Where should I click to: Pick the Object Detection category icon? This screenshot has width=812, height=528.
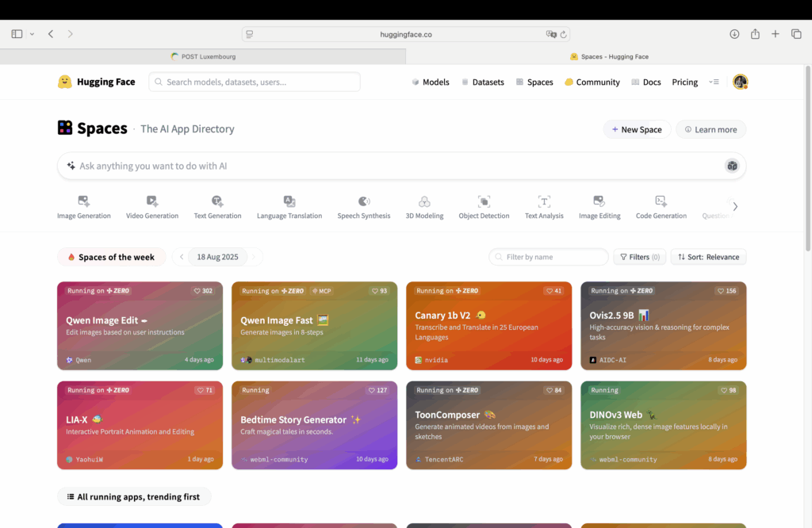484,201
